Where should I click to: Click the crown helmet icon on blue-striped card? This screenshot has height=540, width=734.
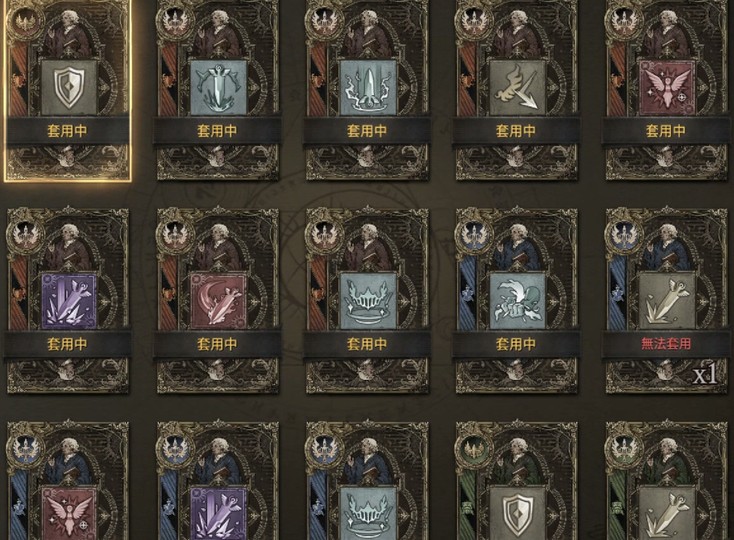(368, 513)
